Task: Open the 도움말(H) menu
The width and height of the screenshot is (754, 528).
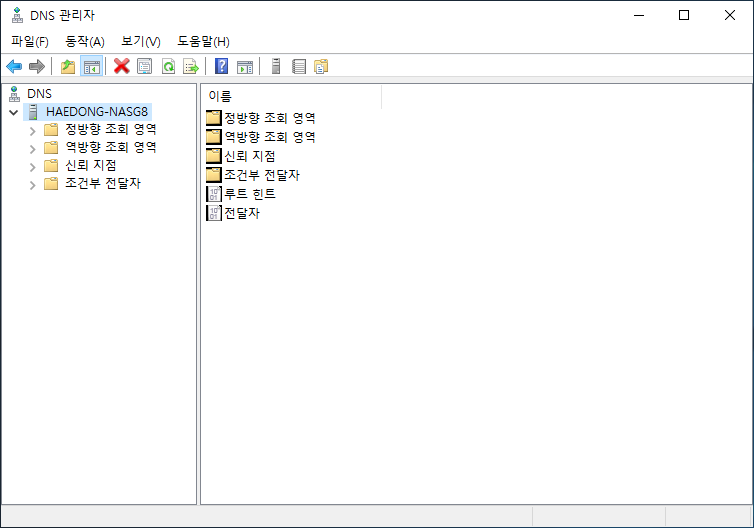Action: (203, 41)
